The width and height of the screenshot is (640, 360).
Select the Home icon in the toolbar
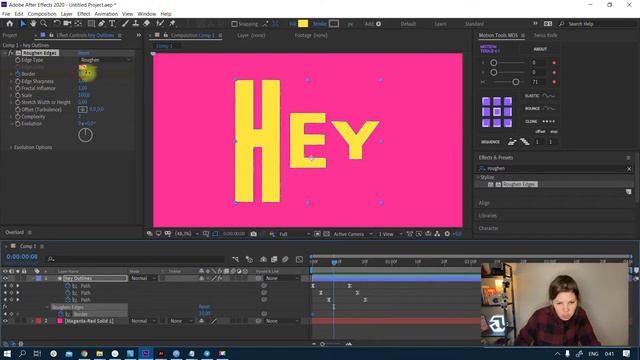tap(10, 24)
